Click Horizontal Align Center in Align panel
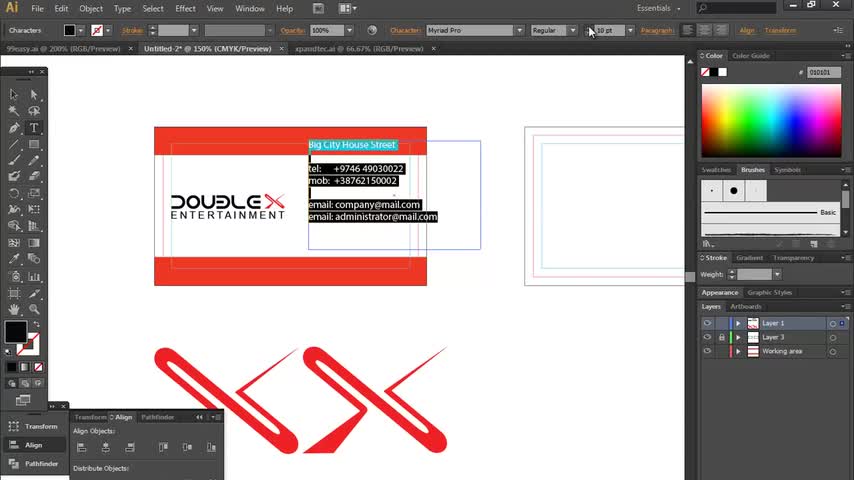The width and height of the screenshot is (854, 480). [106, 447]
